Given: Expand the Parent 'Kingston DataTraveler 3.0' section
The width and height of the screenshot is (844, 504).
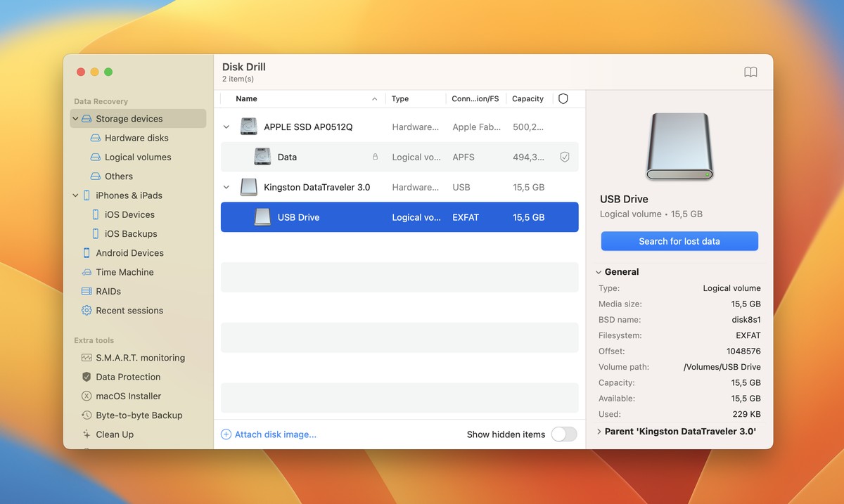Looking at the screenshot, I should tap(599, 432).
